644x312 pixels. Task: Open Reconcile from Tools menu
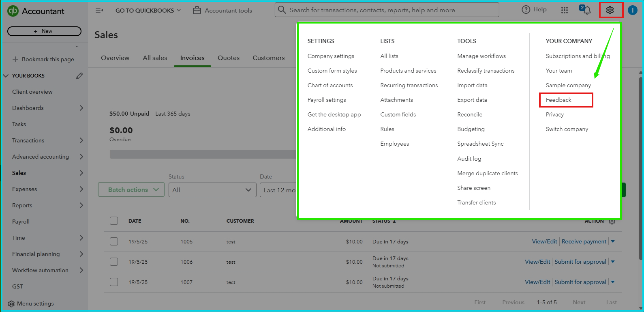470,114
